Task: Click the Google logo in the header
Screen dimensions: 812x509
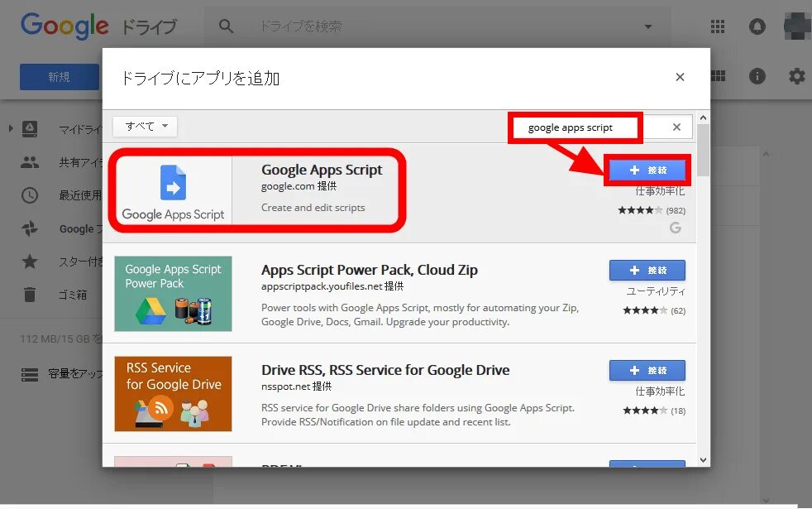Action: [64, 26]
